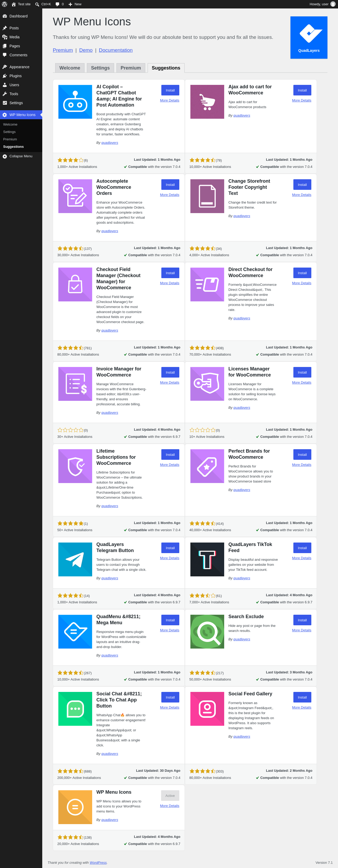The image size is (338, 868).
Task: Click the Telegram Button paper plane icon
Action: pos(75,559)
